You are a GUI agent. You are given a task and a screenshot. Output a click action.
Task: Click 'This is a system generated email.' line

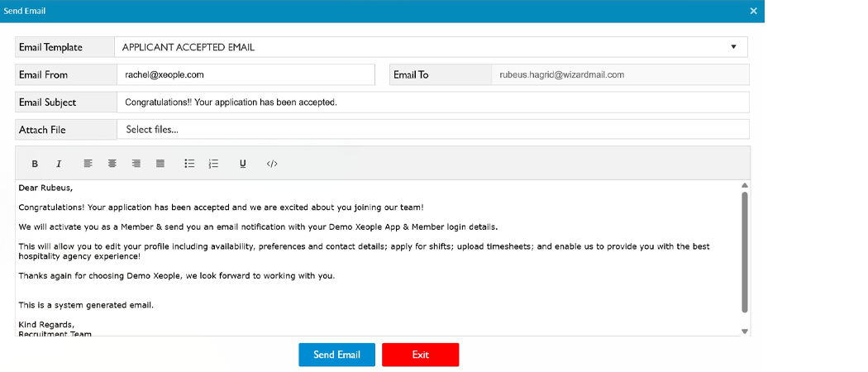86,305
